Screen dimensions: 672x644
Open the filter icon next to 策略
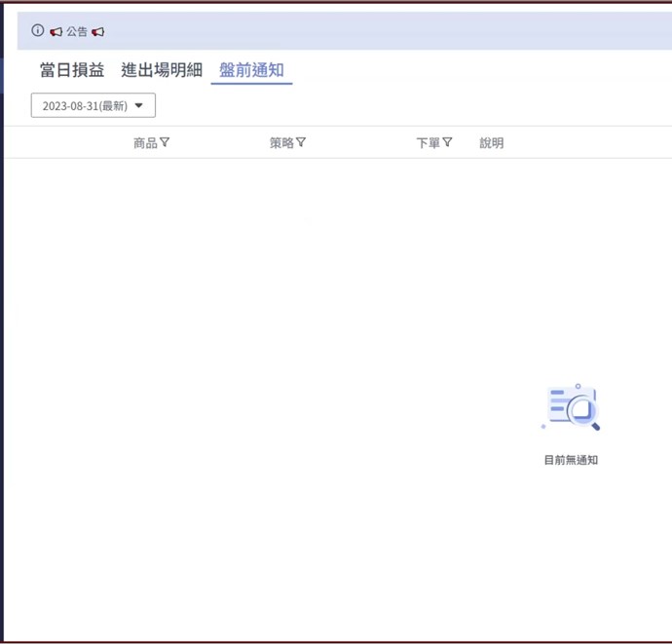point(301,142)
